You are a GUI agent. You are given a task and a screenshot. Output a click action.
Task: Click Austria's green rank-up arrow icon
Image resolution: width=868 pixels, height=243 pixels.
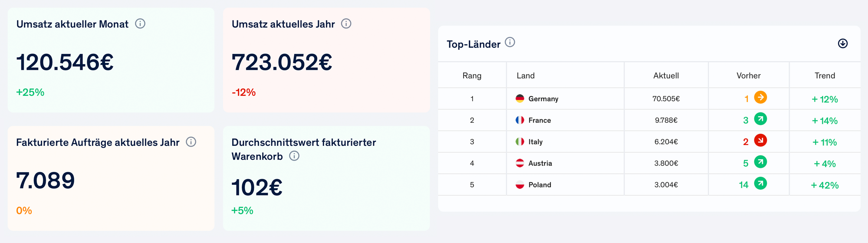pyautogui.click(x=760, y=162)
